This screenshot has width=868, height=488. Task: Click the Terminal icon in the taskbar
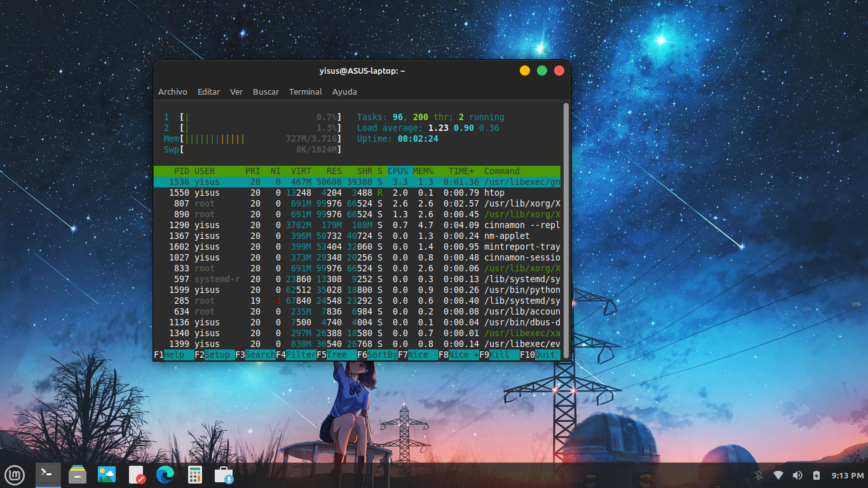click(x=48, y=475)
